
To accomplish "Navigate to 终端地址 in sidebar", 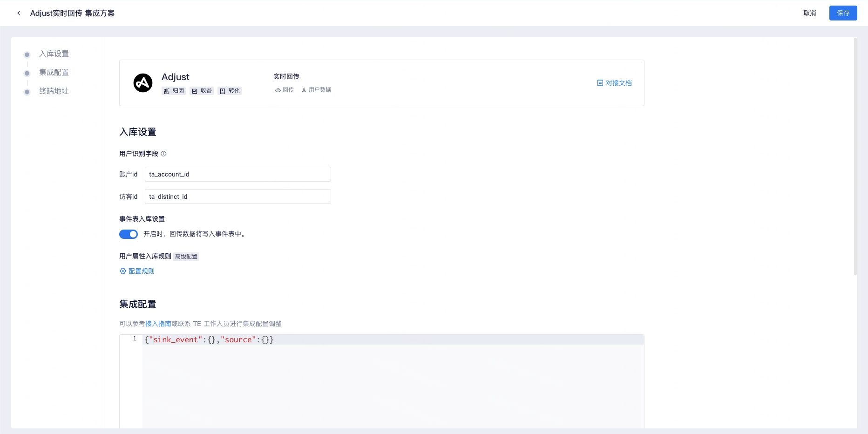I will [x=54, y=91].
